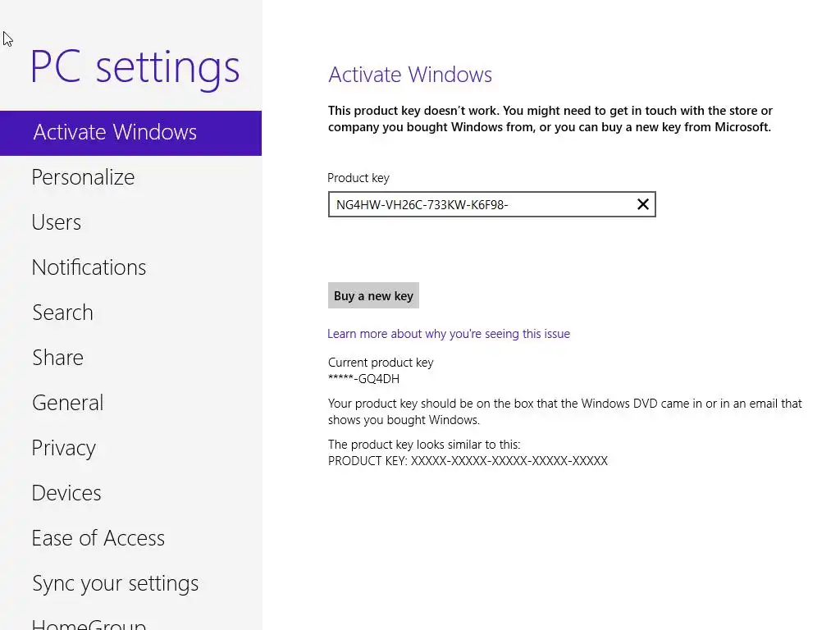The height and width of the screenshot is (630, 840).
Task: Click the 'Current product key' label
Action: coord(381,363)
